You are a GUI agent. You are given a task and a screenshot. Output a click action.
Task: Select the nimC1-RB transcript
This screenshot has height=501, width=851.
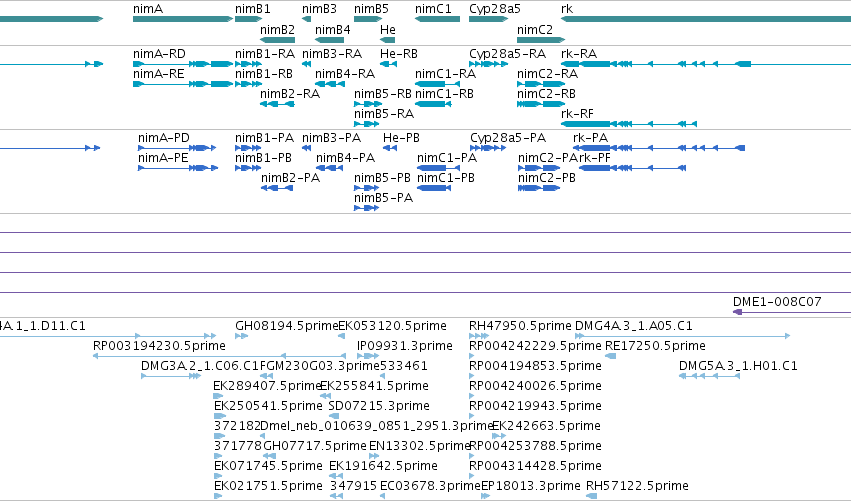[433, 104]
